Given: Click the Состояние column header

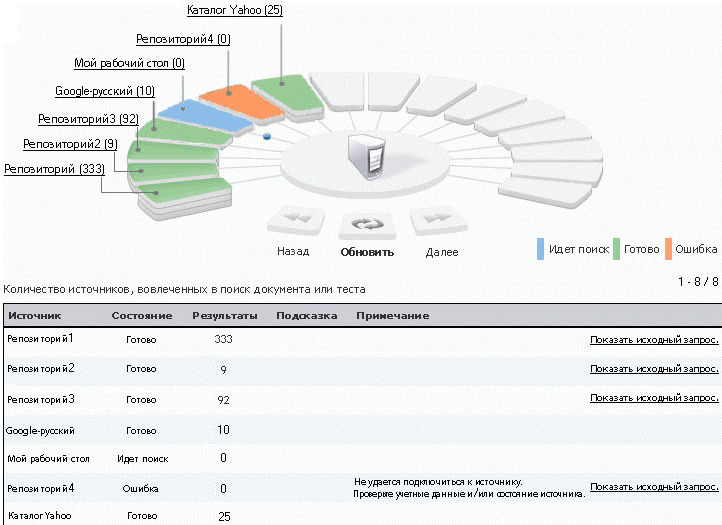Looking at the screenshot, I should [x=142, y=316].
